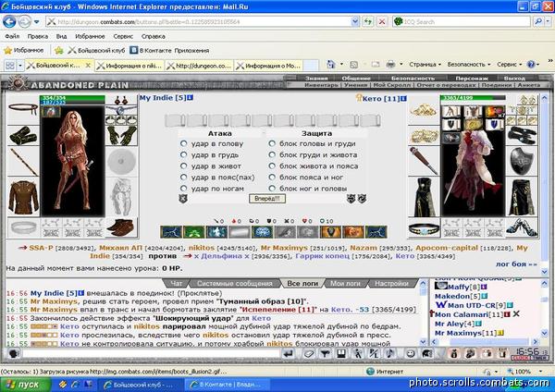Clear chat with the eraser icon
The width and height of the screenshot is (555, 392).
[309, 353]
